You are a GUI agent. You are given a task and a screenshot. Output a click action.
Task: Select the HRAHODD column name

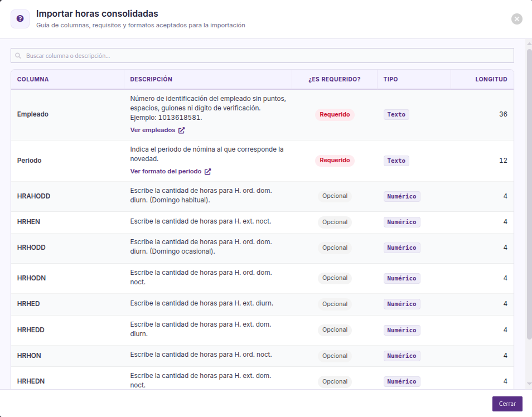[x=33, y=196]
